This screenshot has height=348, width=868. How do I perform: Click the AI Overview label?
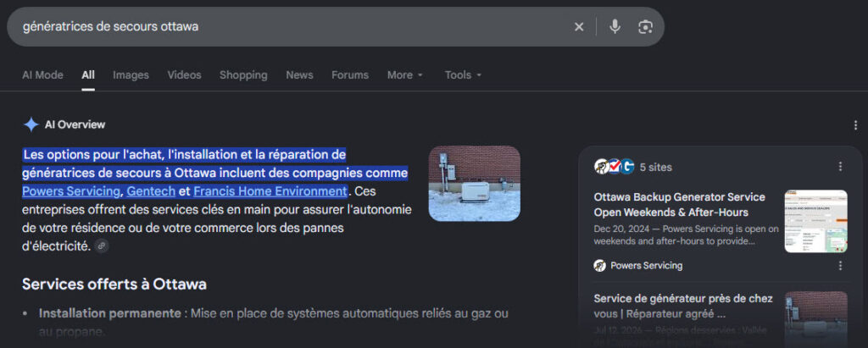coord(75,125)
